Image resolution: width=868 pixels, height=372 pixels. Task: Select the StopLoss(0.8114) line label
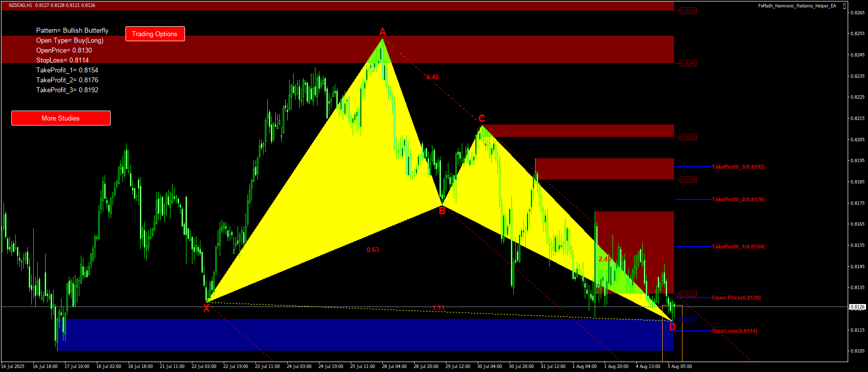coord(734,331)
